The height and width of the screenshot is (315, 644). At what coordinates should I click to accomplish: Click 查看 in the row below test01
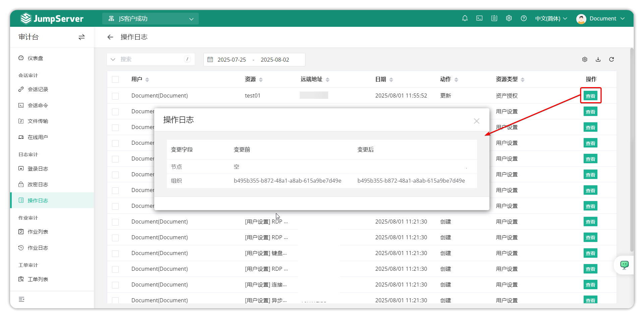[x=590, y=112]
